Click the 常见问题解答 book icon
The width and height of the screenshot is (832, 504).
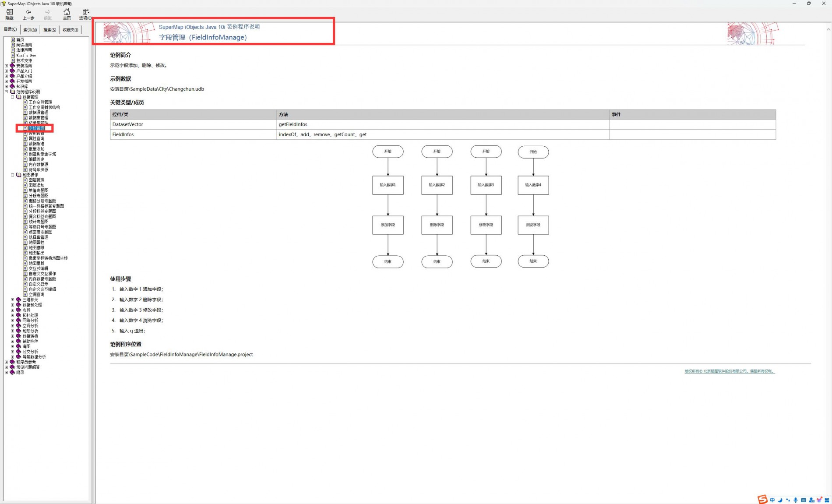[12, 367]
